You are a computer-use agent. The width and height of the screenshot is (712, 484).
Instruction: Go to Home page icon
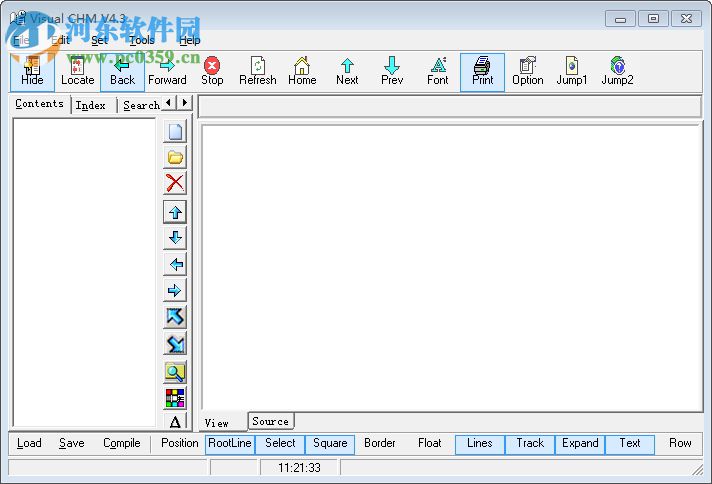302,72
